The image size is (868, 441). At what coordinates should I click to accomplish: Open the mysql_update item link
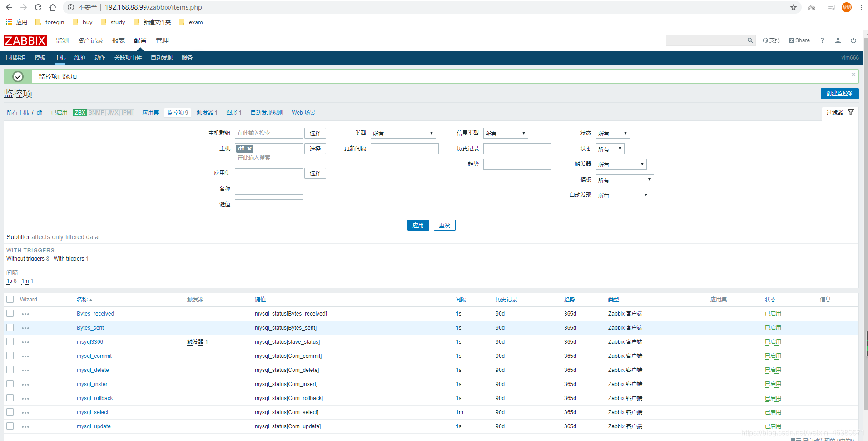94,426
